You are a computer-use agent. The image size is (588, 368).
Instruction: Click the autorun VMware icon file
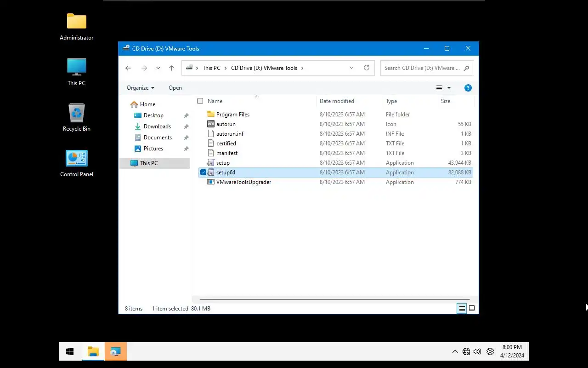211,124
